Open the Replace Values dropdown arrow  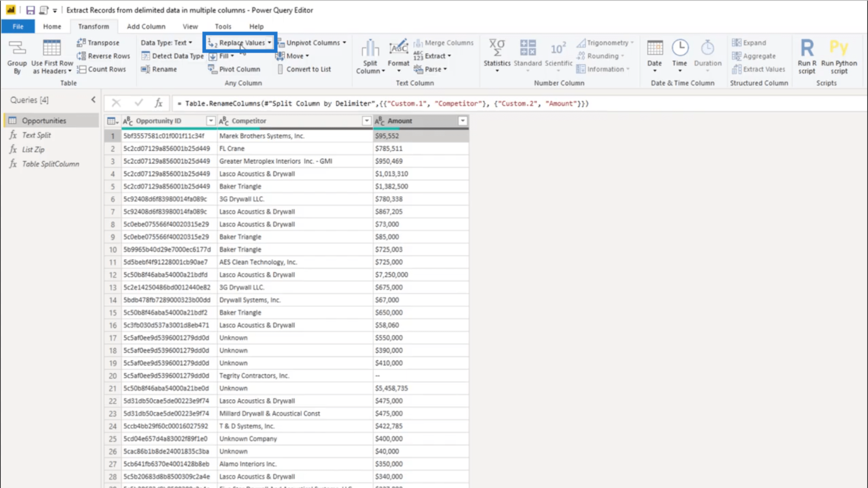coord(269,43)
